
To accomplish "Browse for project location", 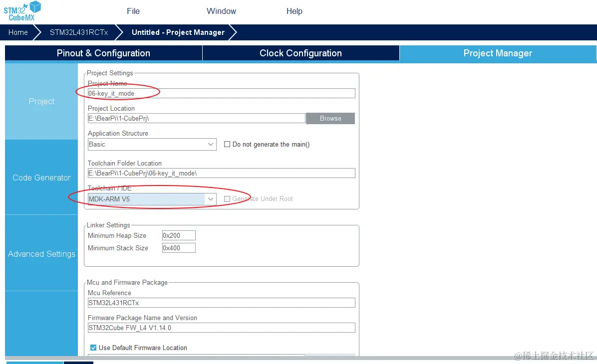I will [x=330, y=118].
